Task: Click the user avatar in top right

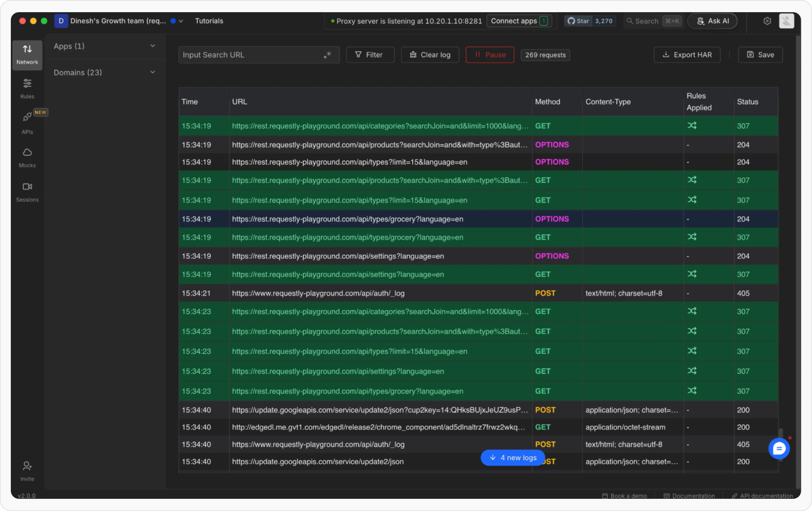Action: tap(786, 21)
